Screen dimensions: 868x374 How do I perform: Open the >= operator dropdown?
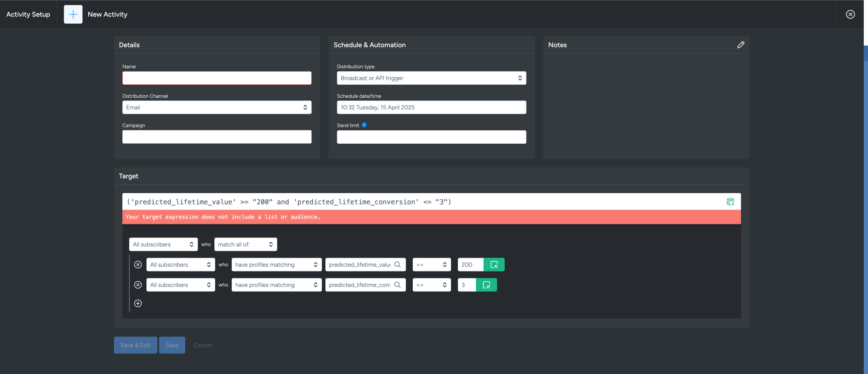431,265
